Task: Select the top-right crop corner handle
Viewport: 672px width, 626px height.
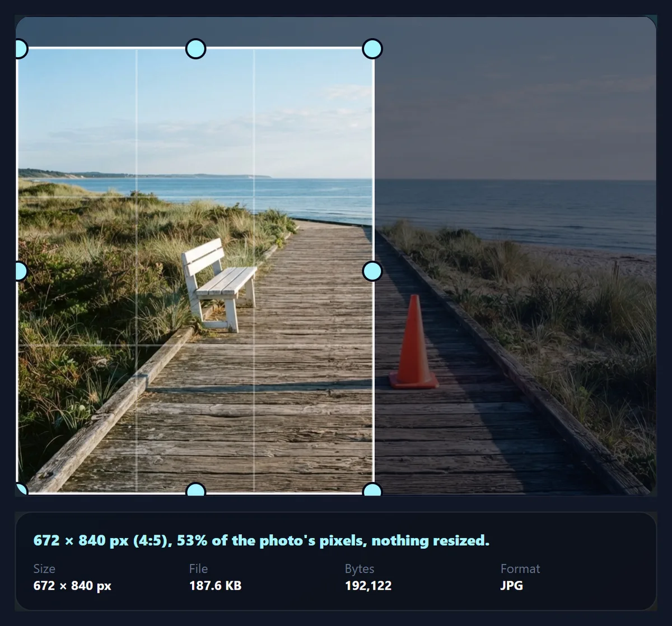Action: [x=372, y=49]
